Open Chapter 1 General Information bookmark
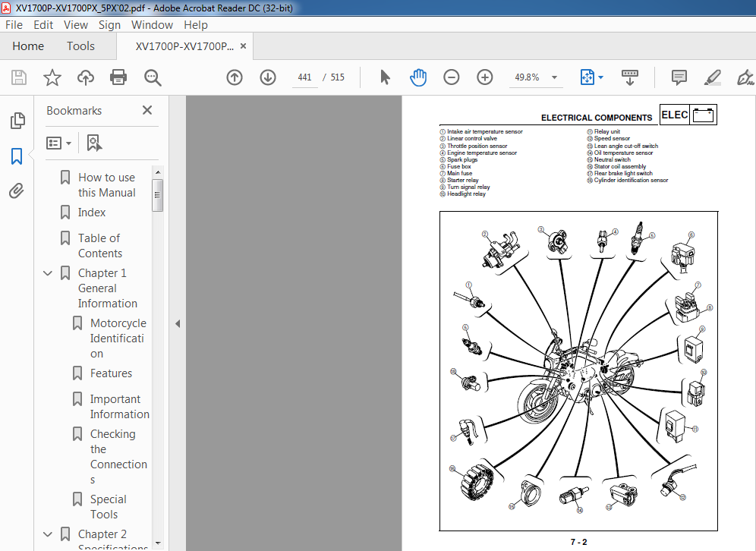The height and width of the screenshot is (551, 756). click(108, 288)
